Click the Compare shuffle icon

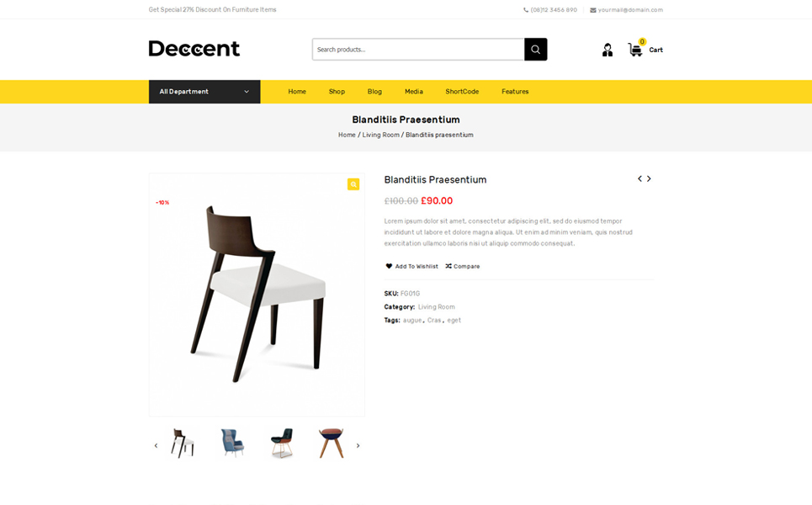click(448, 266)
